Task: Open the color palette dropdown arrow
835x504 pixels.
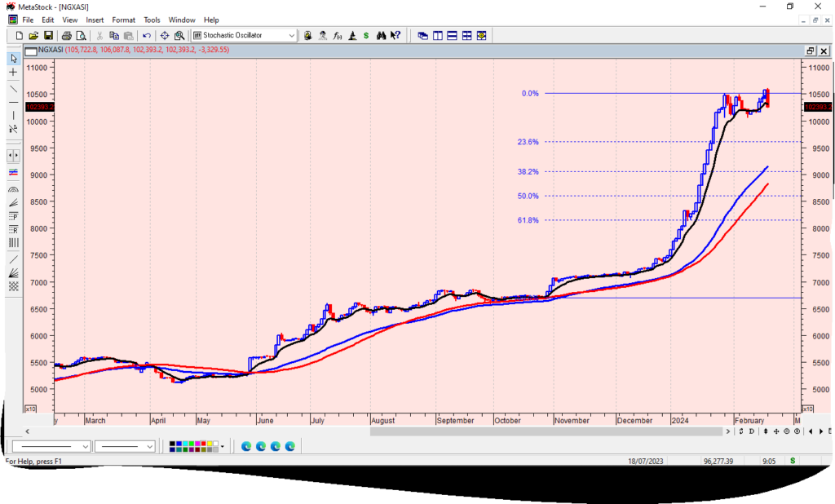Action: (x=223, y=446)
